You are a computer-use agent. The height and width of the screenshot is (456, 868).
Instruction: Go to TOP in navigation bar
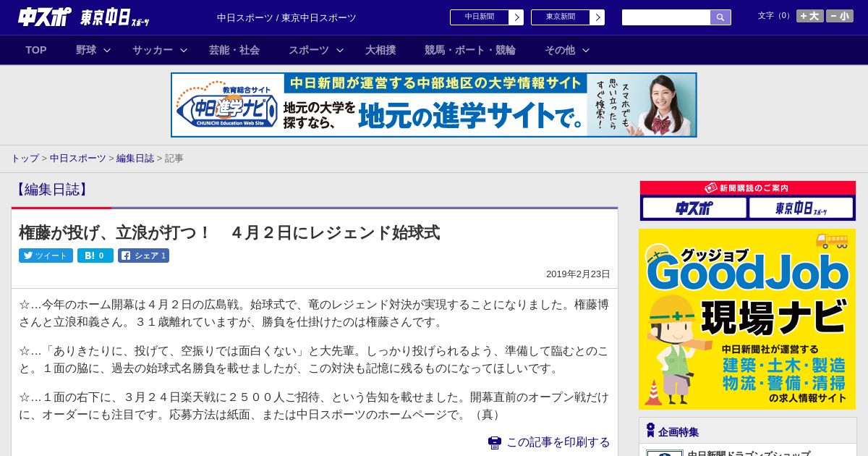[x=36, y=50]
